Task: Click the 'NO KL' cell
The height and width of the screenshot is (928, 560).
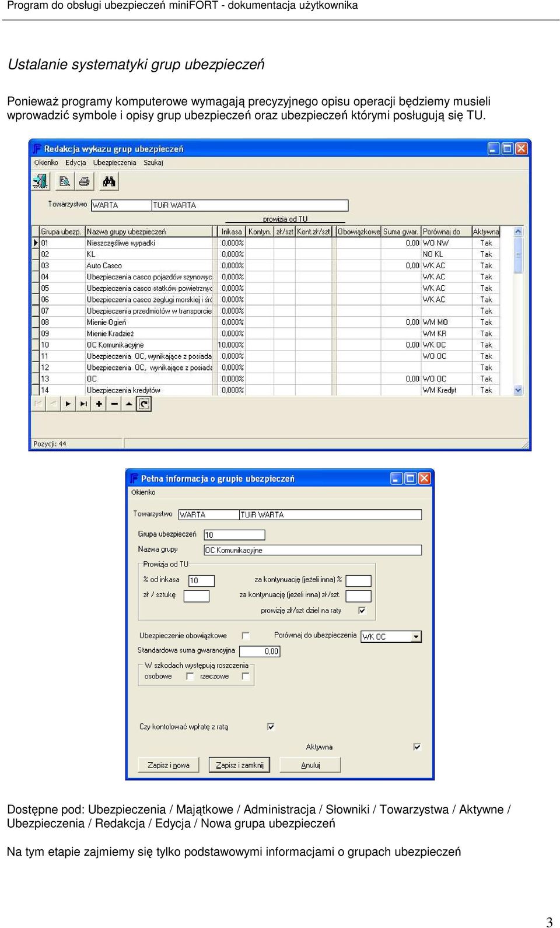Action: 446,254
